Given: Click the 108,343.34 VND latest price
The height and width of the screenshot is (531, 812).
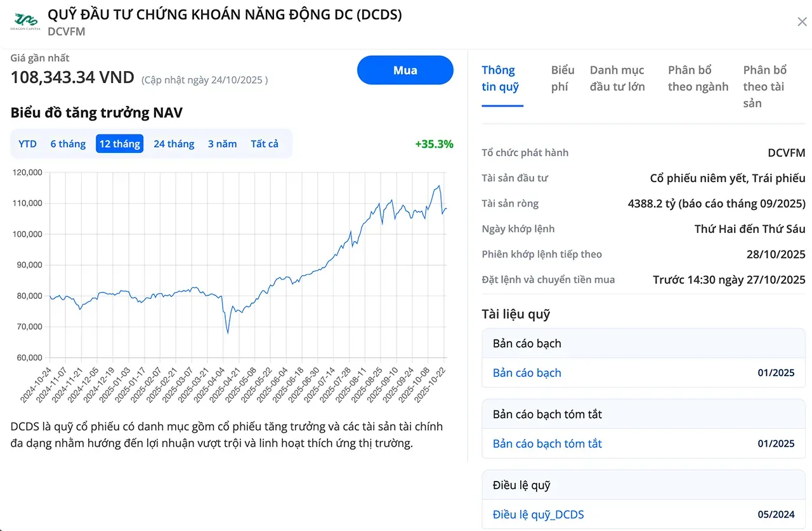Looking at the screenshot, I should click(70, 77).
